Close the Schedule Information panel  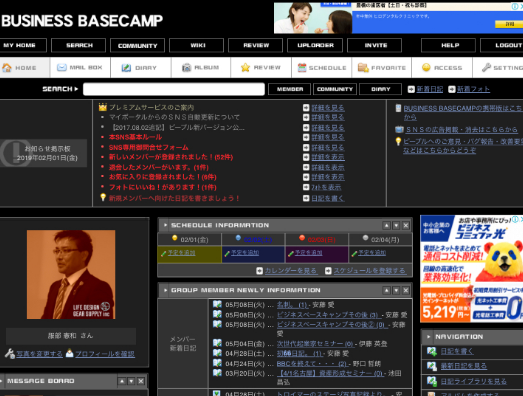(406, 226)
